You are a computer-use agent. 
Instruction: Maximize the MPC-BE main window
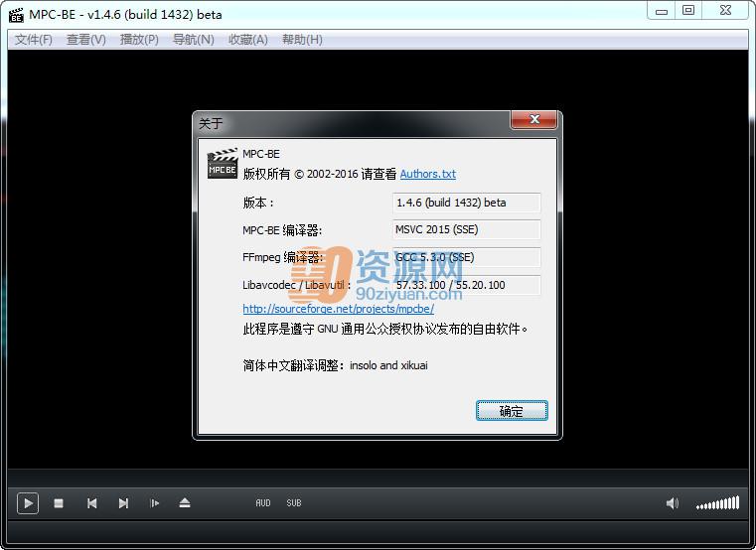(688, 11)
